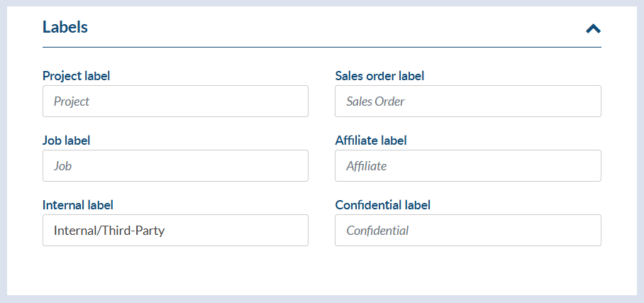Focus the Confidential label text field
The height and width of the screenshot is (303, 644).
click(x=467, y=231)
